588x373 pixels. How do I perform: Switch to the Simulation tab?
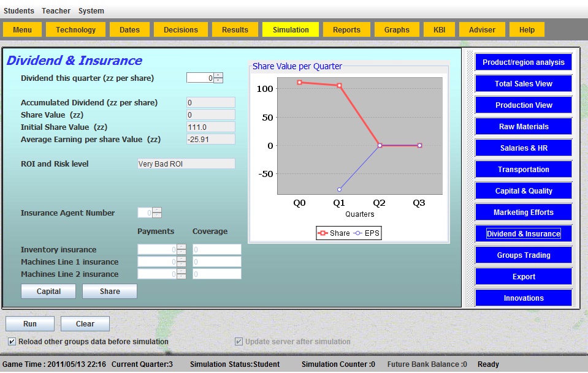pyautogui.click(x=291, y=29)
